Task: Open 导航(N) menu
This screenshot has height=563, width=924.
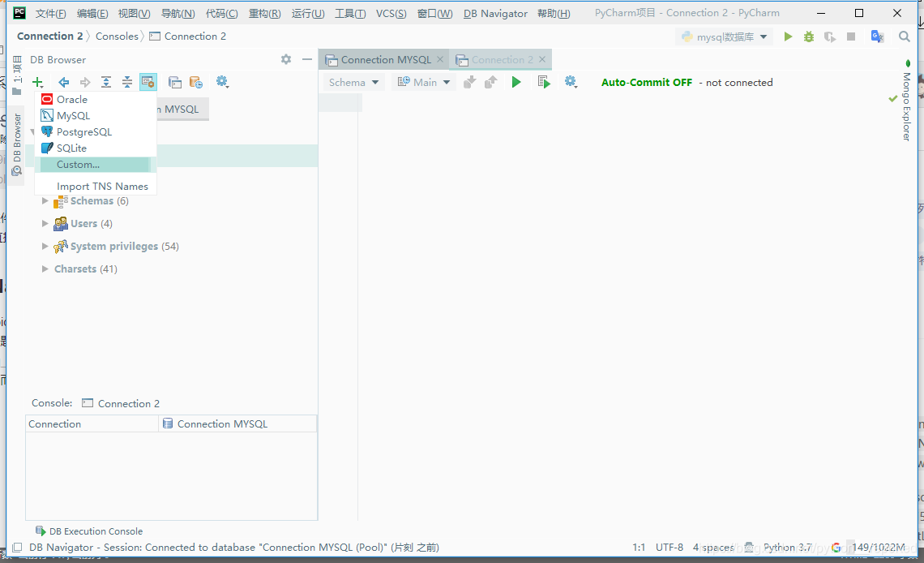Action: coord(178,13)
